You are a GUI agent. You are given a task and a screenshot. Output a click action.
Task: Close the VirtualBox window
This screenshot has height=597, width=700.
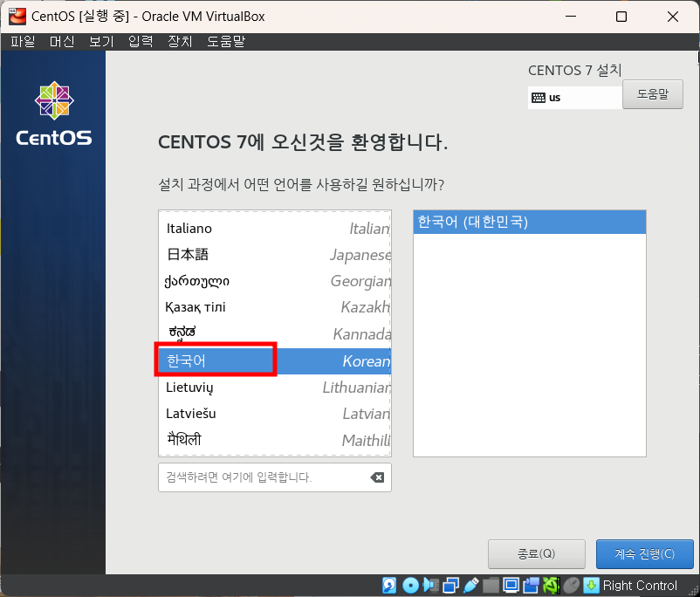[x=673, y=17]
